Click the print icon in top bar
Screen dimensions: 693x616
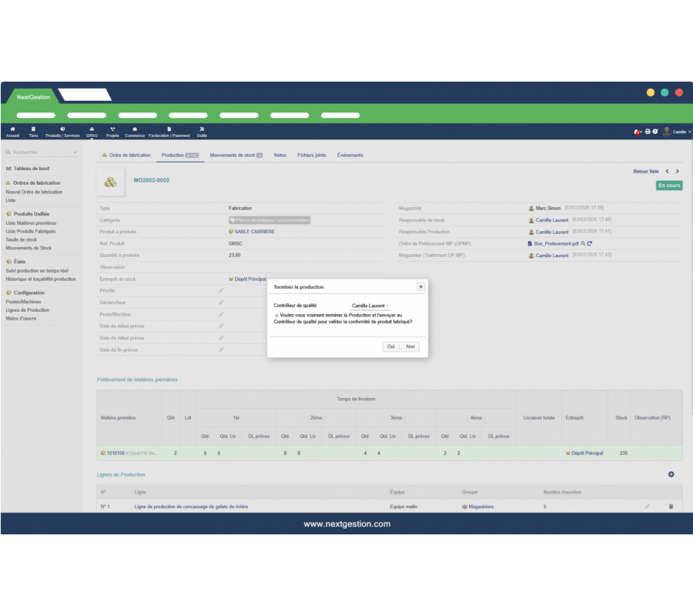[x=648, y=132]
